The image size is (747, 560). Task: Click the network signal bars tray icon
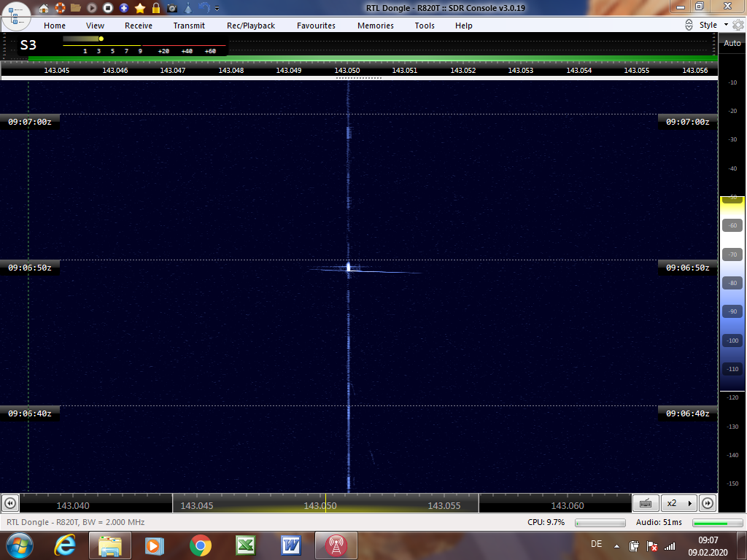(670, 546)
